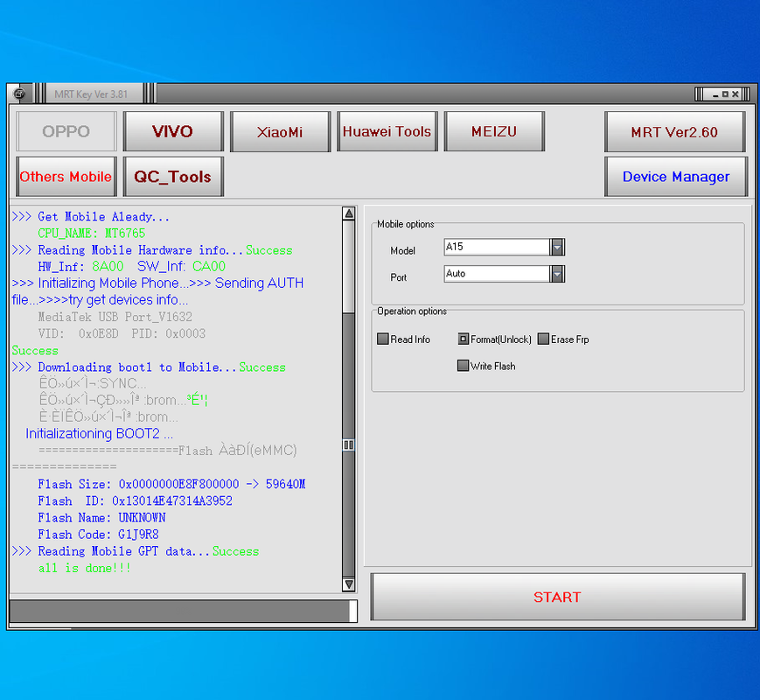760x700 pixels.
Task: Select log line 'Initializationing BOOT2 ...'
Action: (100, 434)
